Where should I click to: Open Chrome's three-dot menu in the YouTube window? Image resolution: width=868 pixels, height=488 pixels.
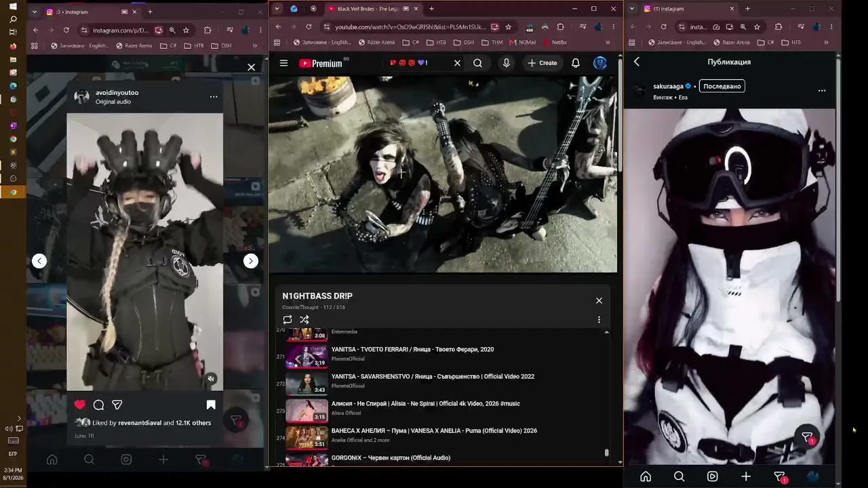coord(613,26)
